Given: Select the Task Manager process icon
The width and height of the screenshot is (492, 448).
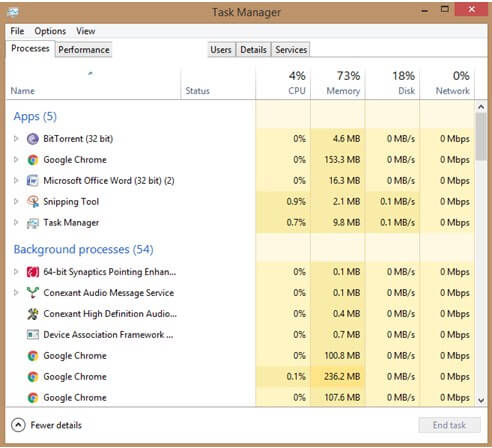Looking at the screenshot, I should click(x=33, y=223).
